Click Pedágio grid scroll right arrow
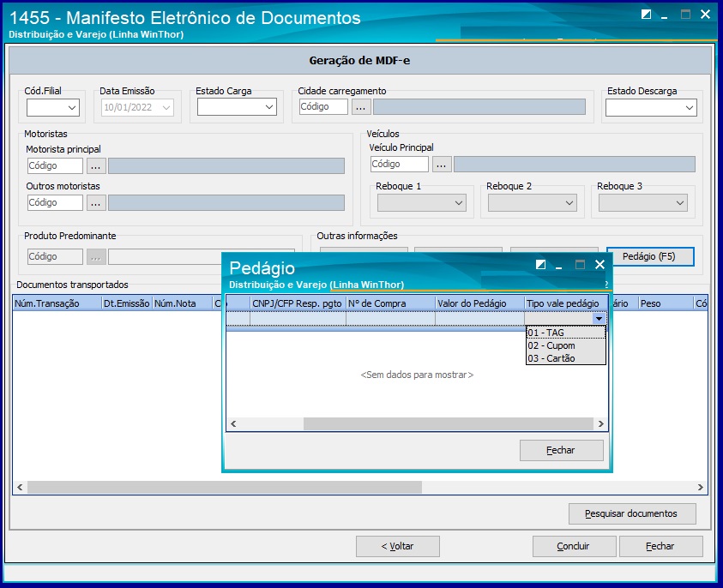Image resolution: width=723 pixels, height=588 pixels. pyautogui.click(x=600, y=424)
